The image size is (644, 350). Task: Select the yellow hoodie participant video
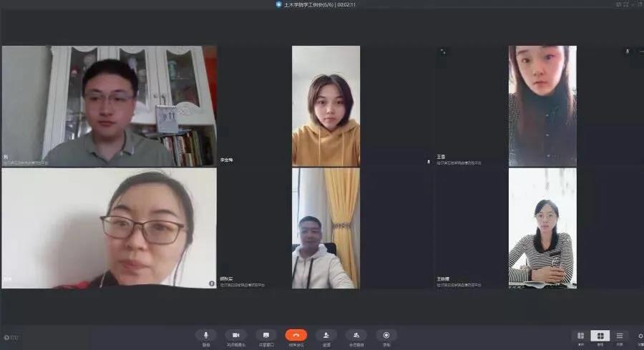pyautogui.click(x=326, y=106)
